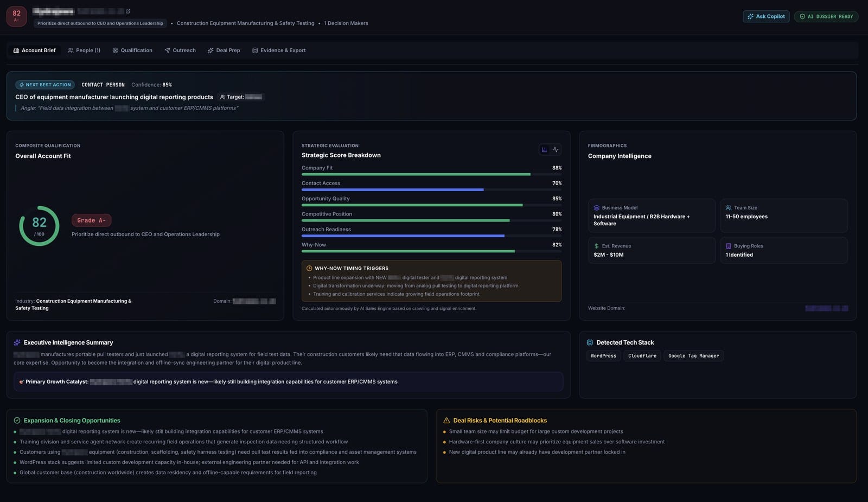Click the warning triangle on Deal Risks
Viewport: 868px width, 502px height.
coord(446,421)
